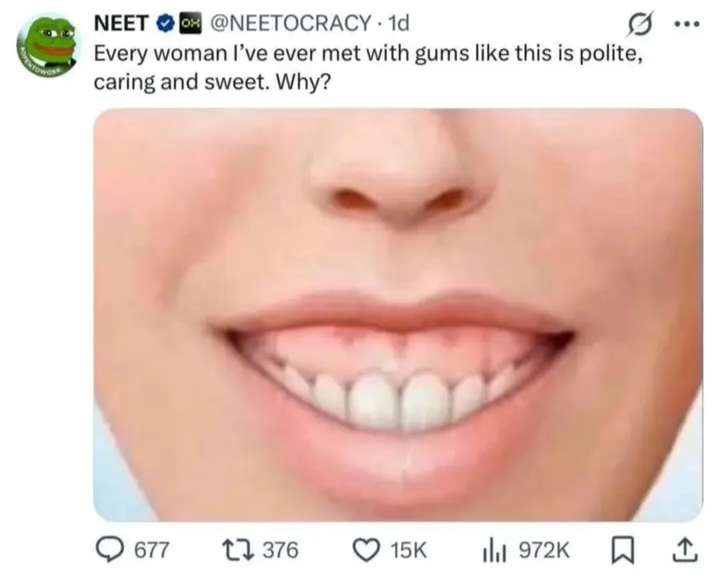Open the Pepe frog profile avatar
This screenshot has width=720, height=580.
[48, 48]
